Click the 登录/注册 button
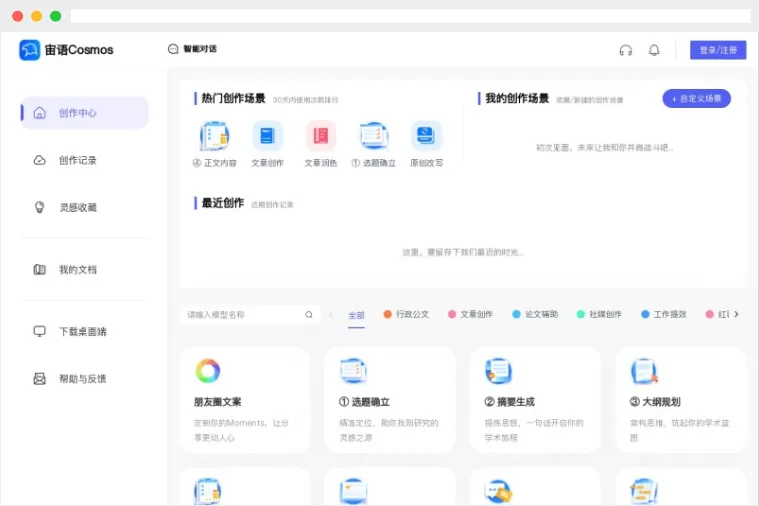 (x=717, y=50)
